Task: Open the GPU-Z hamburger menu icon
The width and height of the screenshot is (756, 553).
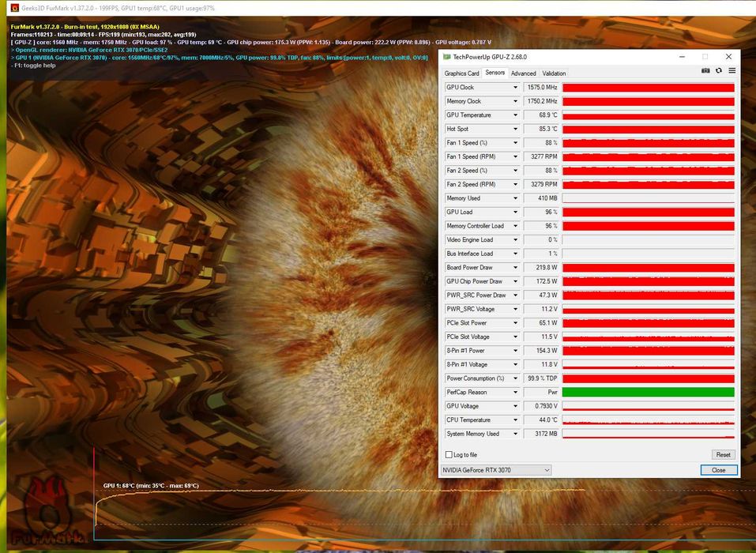Action: point(732,70)
